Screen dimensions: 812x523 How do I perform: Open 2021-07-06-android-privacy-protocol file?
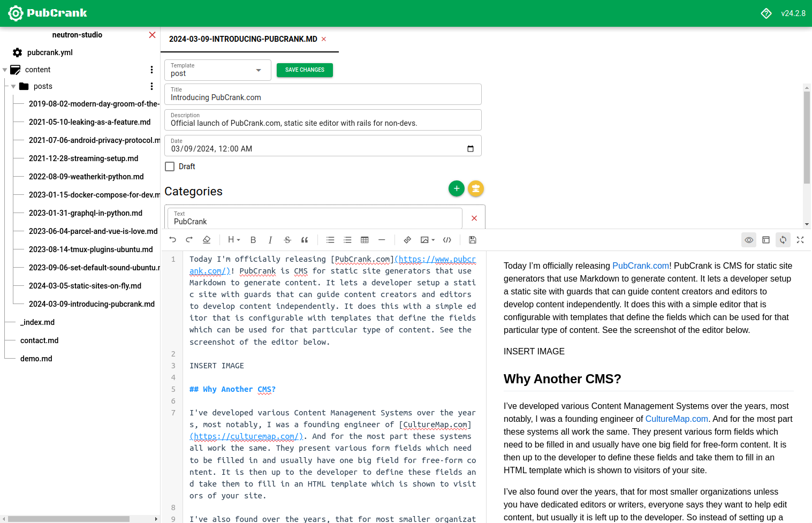[x=94, y=140]
